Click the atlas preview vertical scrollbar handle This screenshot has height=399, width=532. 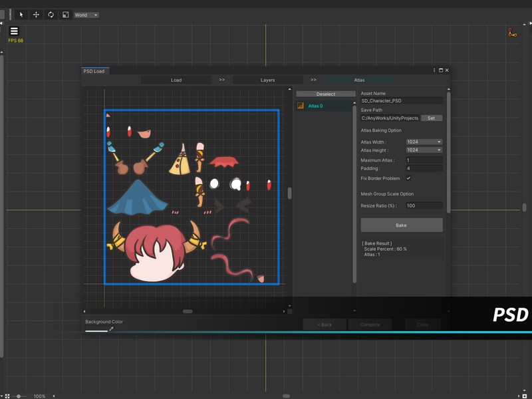(x=289, y=194)
